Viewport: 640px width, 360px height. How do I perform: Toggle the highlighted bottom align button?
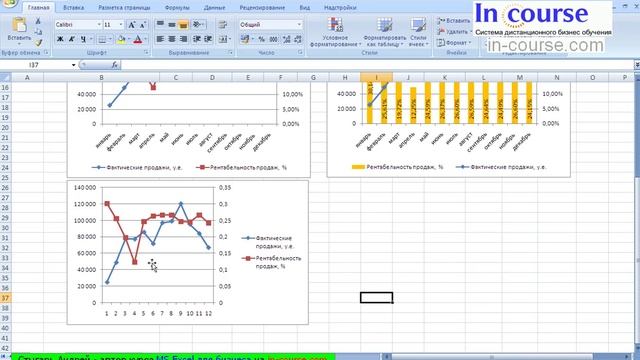183,25
